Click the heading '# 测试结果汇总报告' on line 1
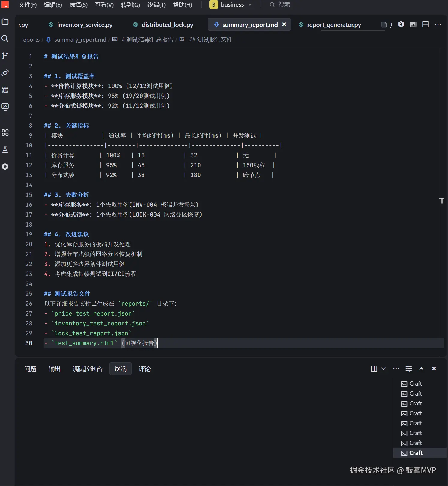 71,56
